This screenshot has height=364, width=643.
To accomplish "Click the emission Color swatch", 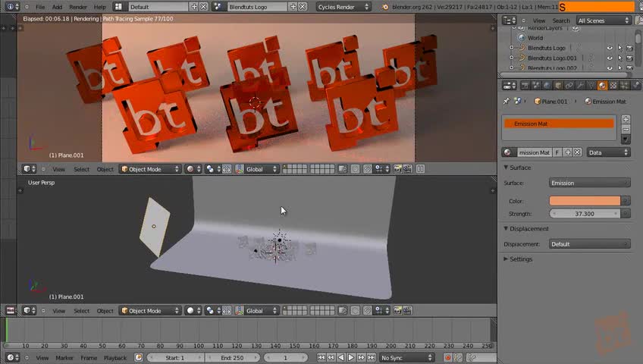I will click(585, 200).
